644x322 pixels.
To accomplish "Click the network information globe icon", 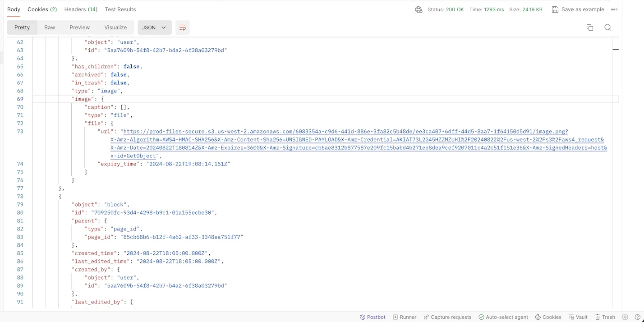I will click(x=419, y=9).
